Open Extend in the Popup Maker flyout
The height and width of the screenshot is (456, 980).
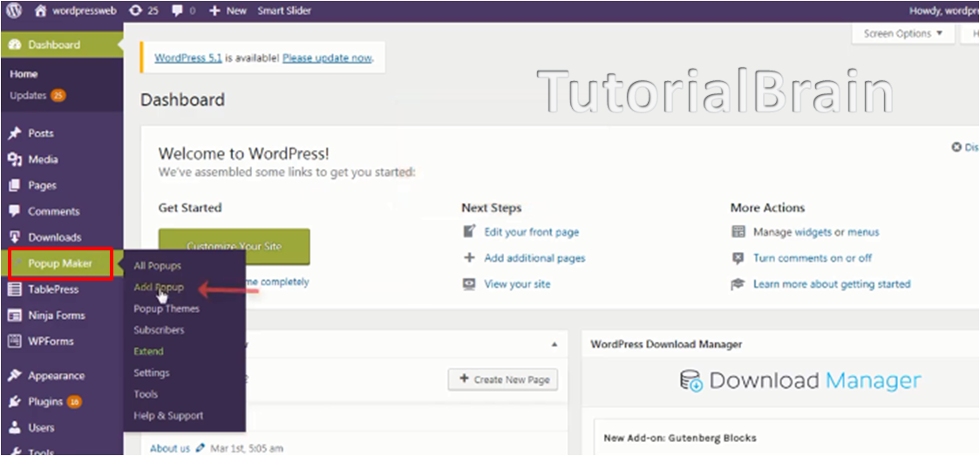[148, 351]
